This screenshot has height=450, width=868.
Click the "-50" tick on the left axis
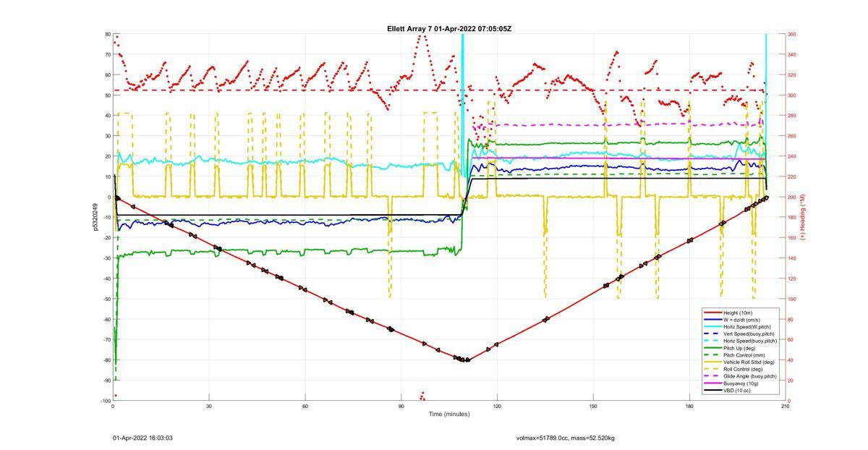(x=107, y=299)
